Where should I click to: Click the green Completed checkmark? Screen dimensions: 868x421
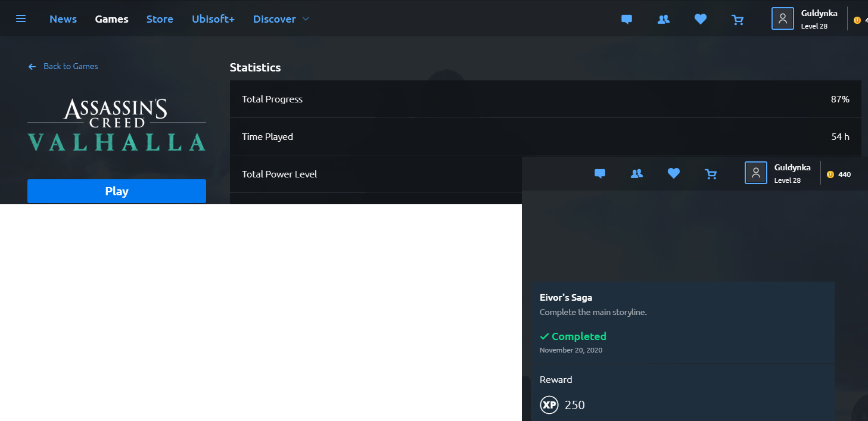click(x=544, y=336)
